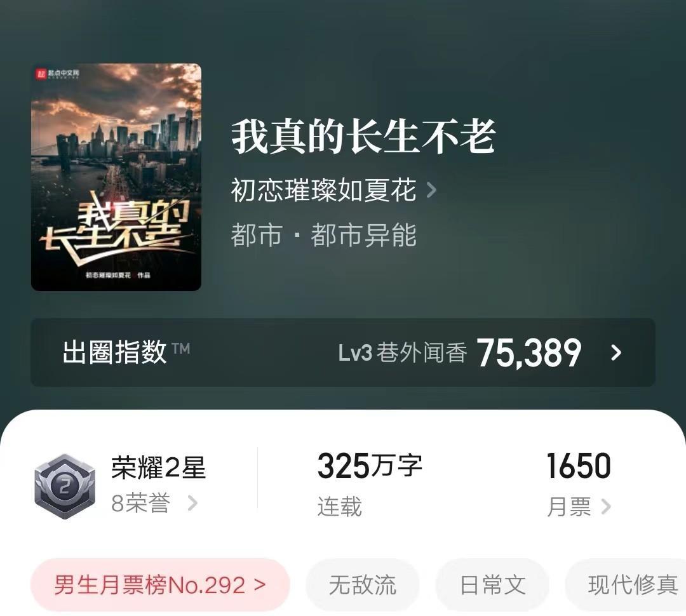Tap the 荣耀2星 honor label
686x616 pixels.
pos(158,467)
